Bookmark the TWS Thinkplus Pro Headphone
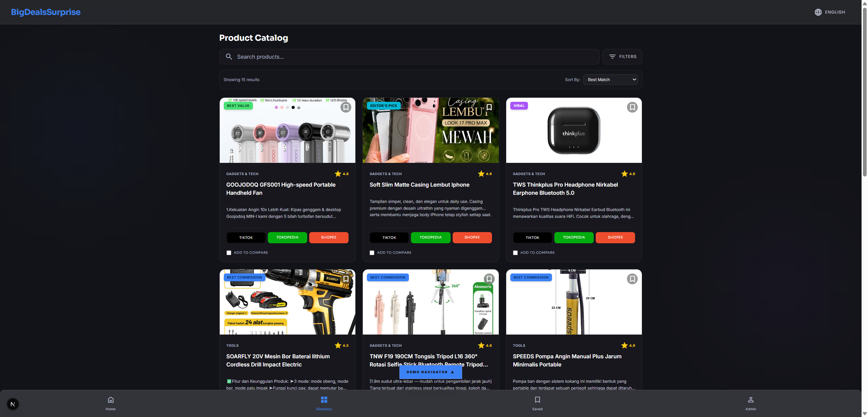This screenshot has height=417, width=868. [x=632, y=107]
